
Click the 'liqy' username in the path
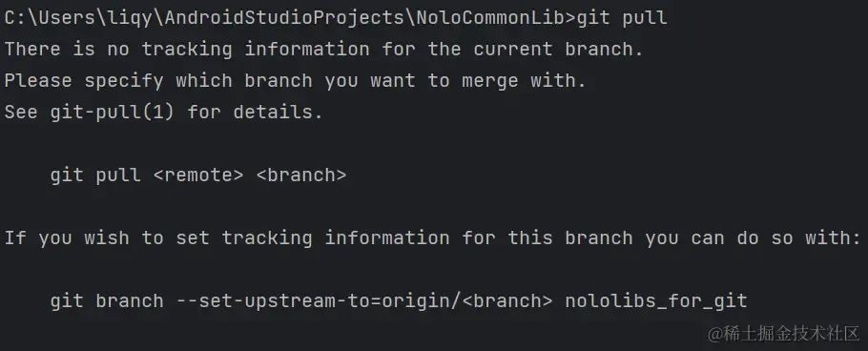click(x=131, y=18)
